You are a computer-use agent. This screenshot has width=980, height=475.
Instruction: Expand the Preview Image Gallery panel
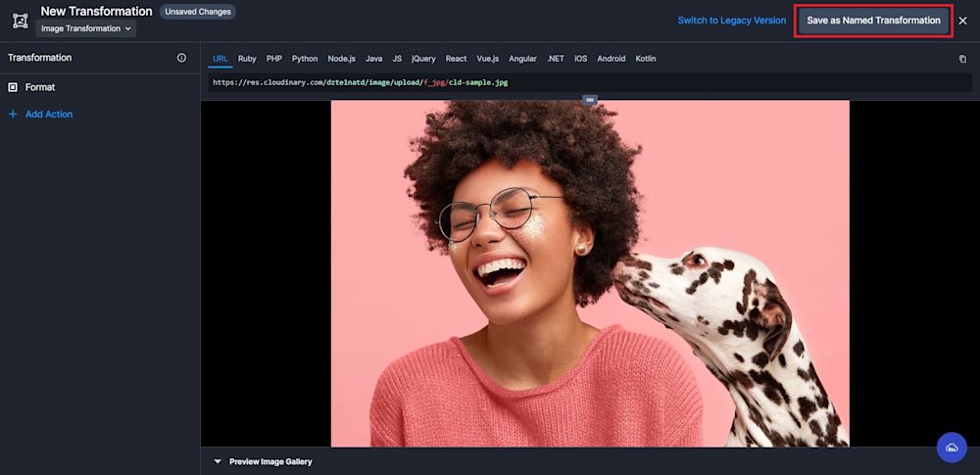tap(262, 461)
